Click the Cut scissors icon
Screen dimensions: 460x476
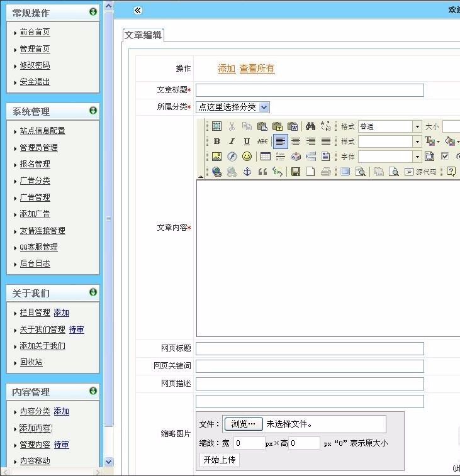(x=232, y=126)
